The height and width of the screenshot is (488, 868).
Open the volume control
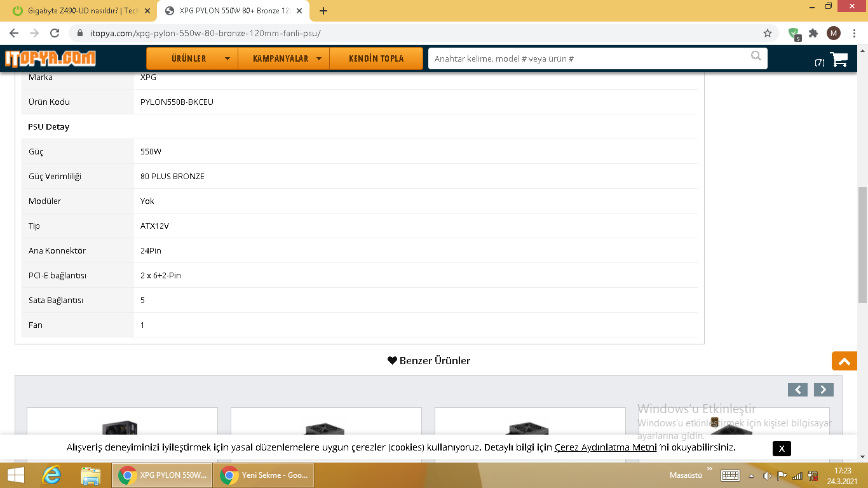click(767, 475)
